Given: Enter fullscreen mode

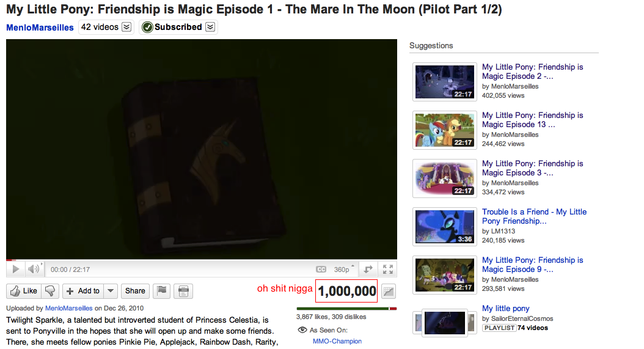Looking at the screenshot, I should 388,270.
